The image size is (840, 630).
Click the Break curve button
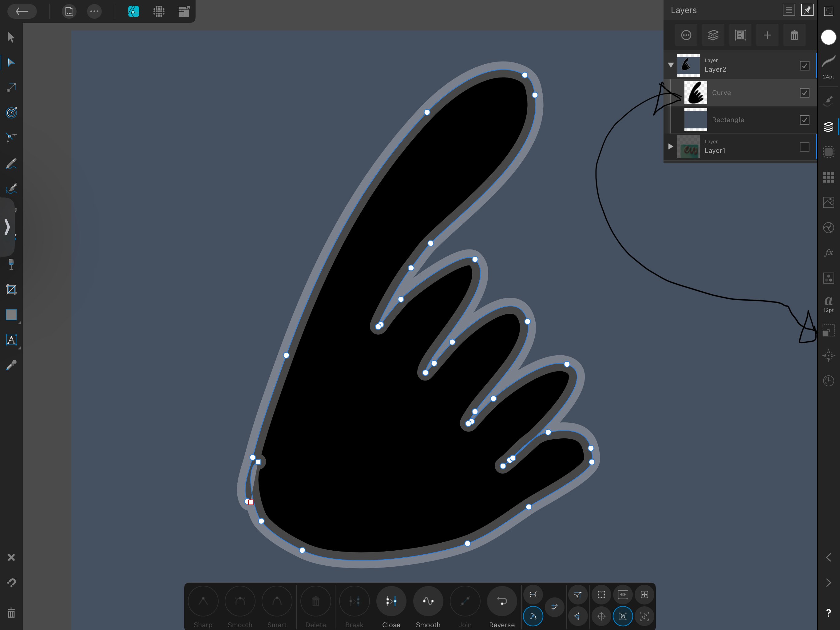(x=354, y=608)
